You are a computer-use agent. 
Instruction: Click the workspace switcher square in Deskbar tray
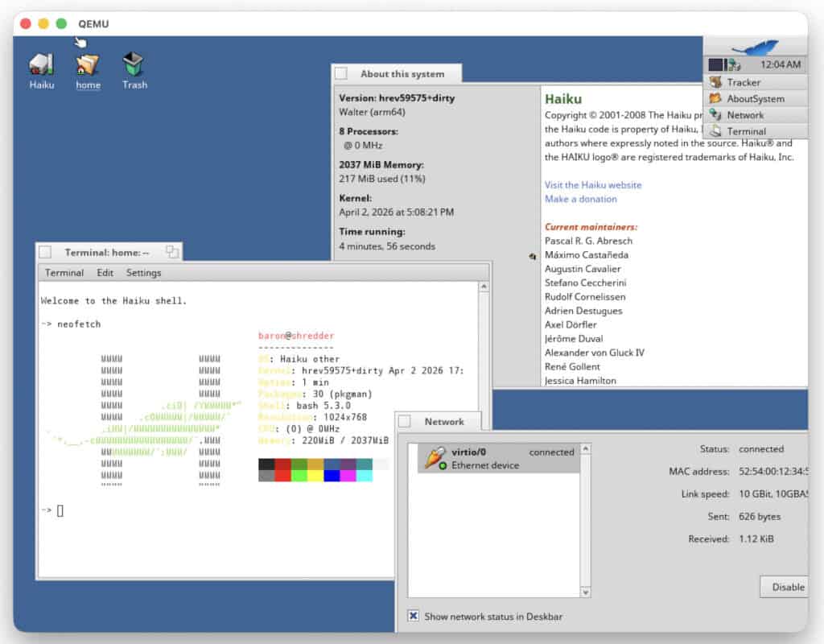tap(715, 64)
